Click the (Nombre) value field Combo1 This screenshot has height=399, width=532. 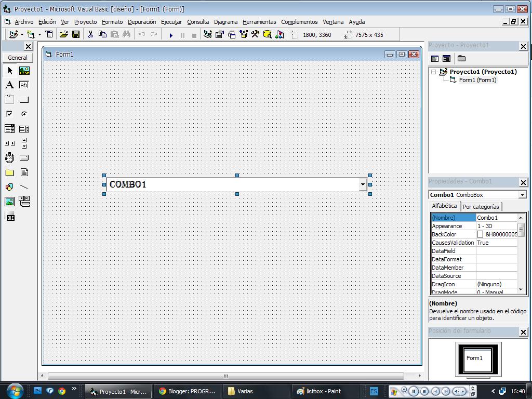coord(496,218)
